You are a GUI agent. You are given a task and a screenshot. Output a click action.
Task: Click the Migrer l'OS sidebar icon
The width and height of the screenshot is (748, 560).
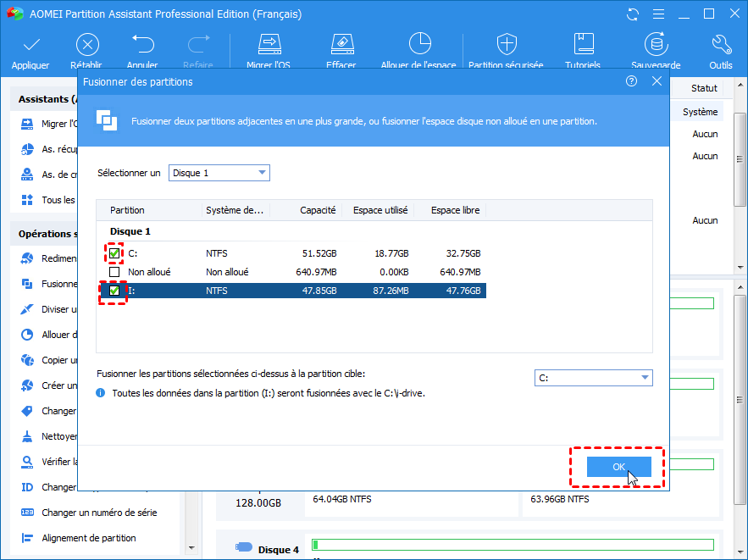click(27, 124)
